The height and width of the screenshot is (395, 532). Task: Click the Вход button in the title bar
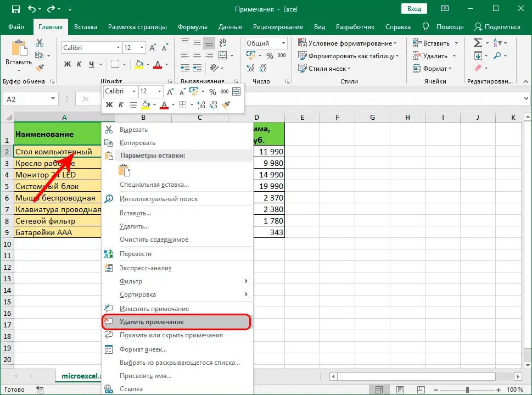pos(414,9)
